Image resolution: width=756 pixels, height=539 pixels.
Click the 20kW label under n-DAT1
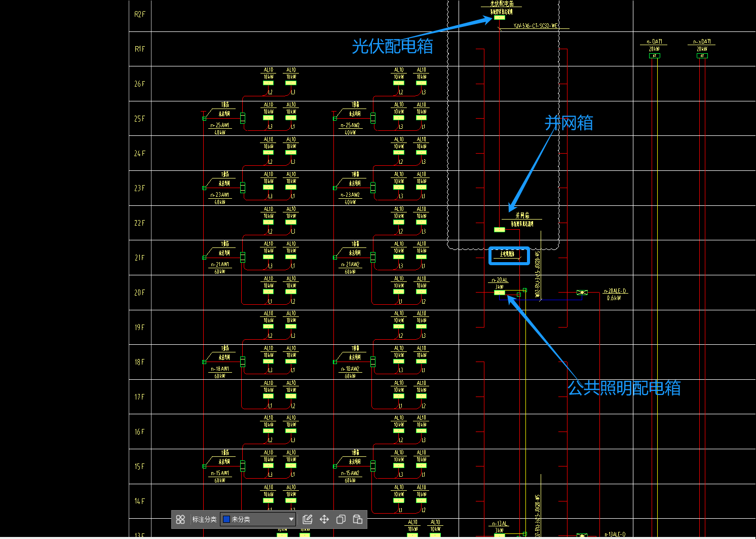[654, 49]
